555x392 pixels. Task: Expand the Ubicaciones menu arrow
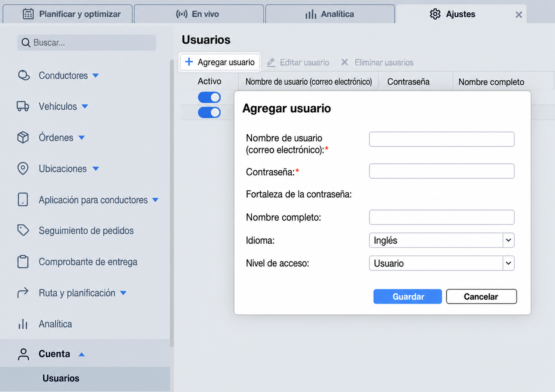tap(96, 169)
